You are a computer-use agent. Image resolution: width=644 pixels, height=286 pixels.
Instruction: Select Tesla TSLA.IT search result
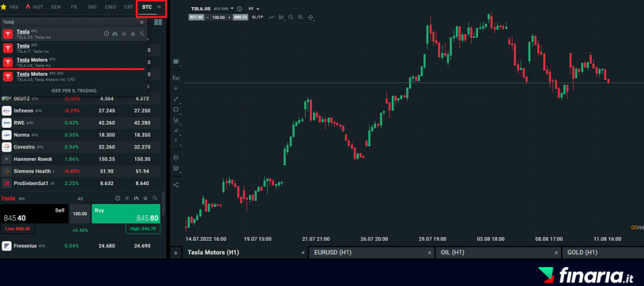click(x=74, y=48)
